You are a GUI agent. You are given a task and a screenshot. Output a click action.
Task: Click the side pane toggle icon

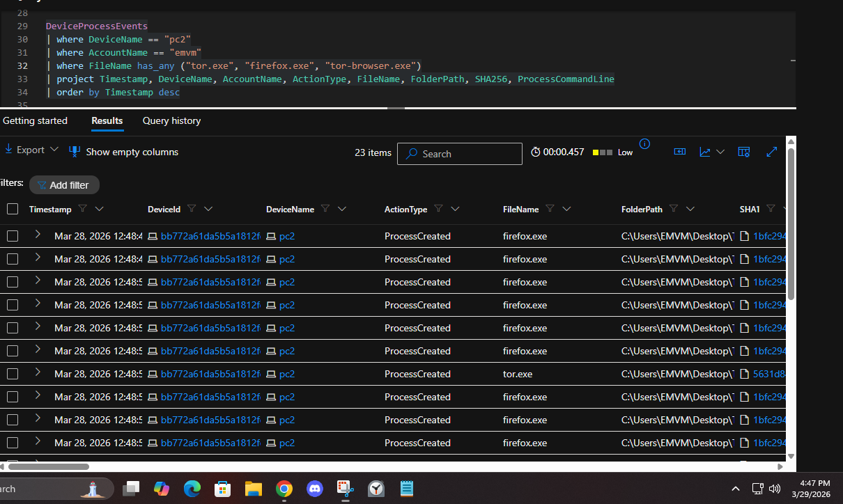[679, 152]
